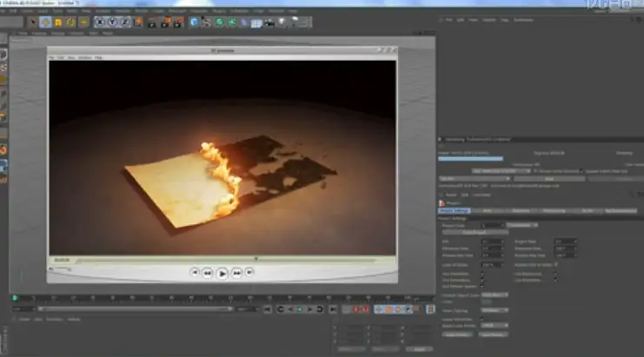
Task: Click filmstrip icon at the timeline end
Action: [430, 309]
